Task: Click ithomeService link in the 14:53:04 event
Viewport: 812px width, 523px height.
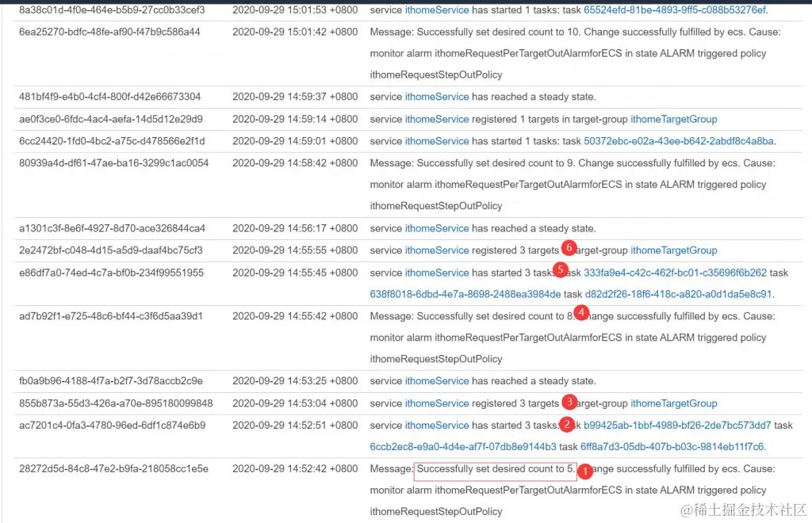Action: tap(437, 403)
